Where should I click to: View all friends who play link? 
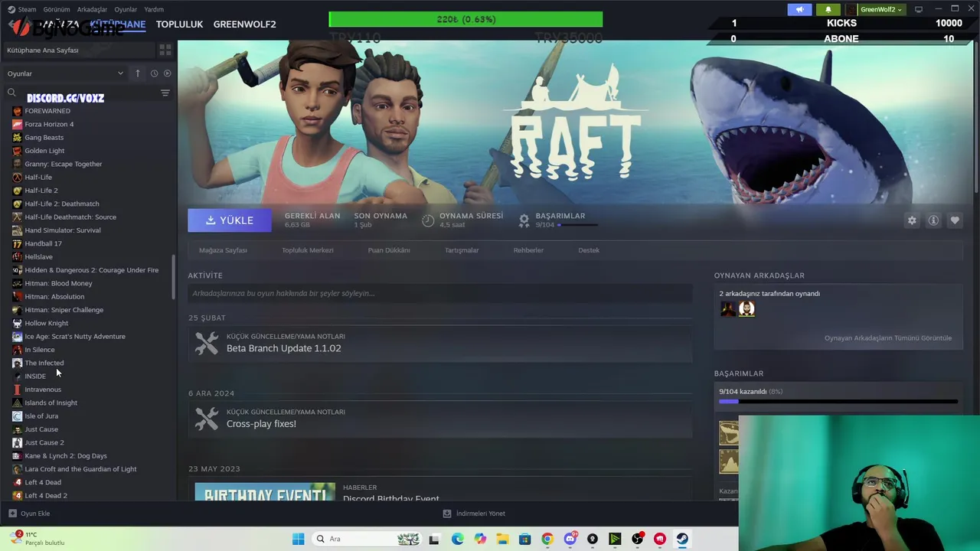888,337
